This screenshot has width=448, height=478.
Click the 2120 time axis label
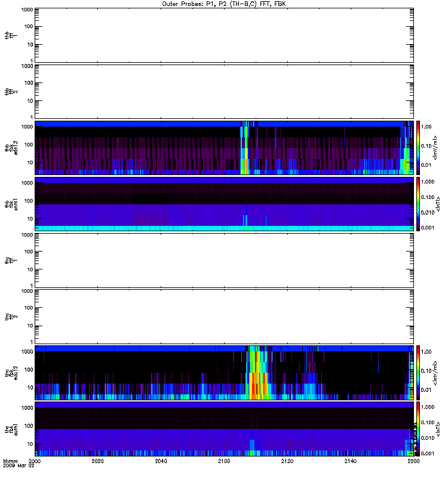tap(287, 461)
